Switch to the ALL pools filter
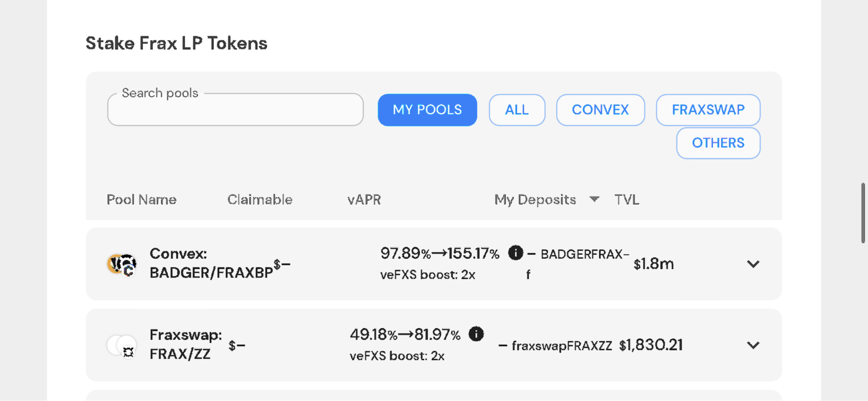Viewport: 868px width, 401px height. [517, 110]
